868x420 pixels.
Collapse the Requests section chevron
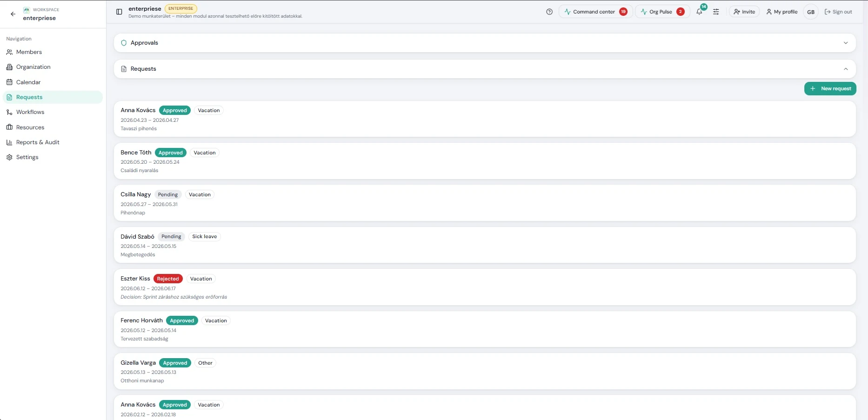click(x=846, y=69)
